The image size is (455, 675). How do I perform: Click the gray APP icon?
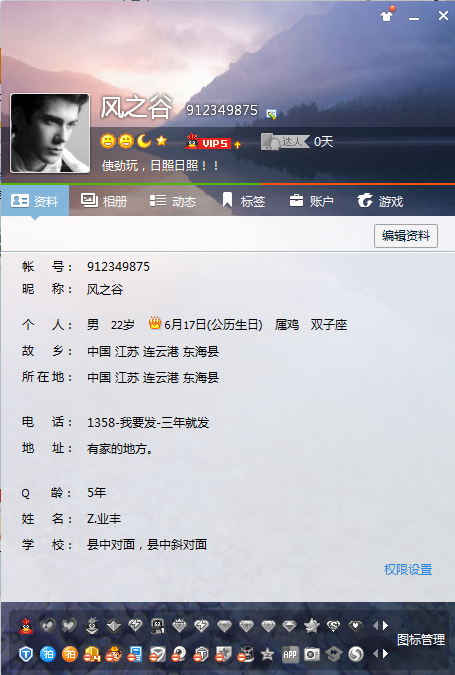pyautogui.click(x=290, y=654)
